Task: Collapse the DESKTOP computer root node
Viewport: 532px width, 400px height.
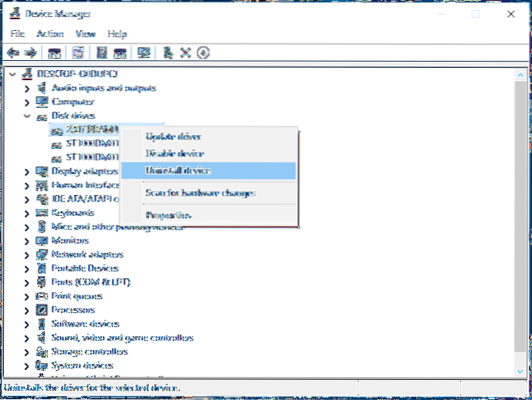Action: point(12,74)
